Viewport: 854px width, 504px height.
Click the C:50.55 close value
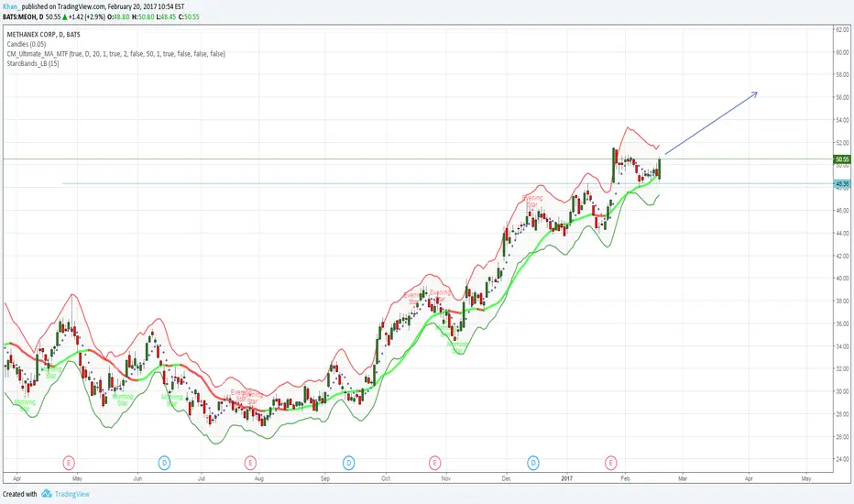(x=189, y=16)
